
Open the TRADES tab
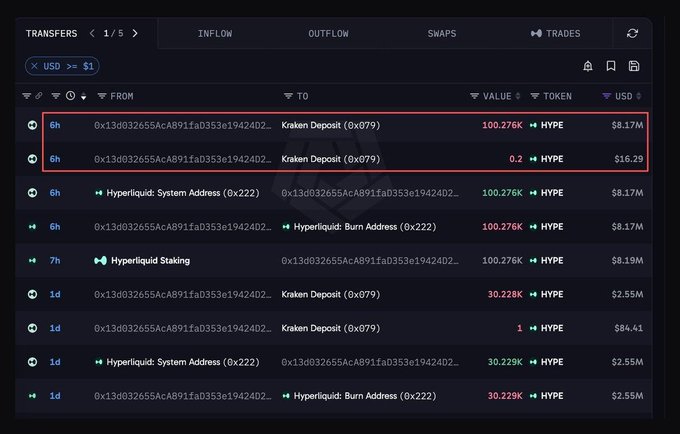click(555, 33)
